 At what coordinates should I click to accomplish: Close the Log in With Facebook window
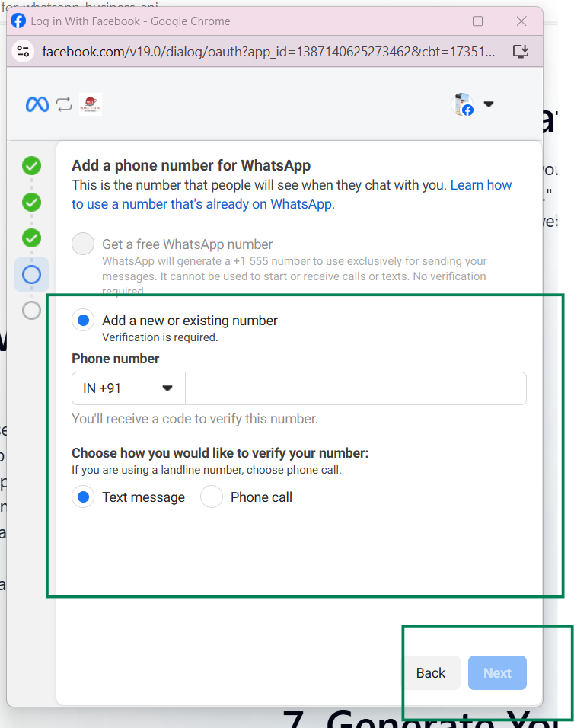tap(521, 21)
